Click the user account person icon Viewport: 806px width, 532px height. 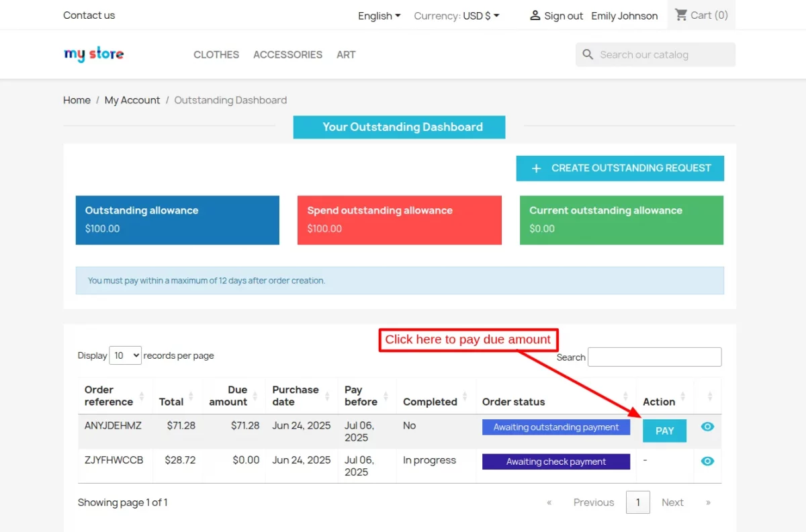click(535, 15)
